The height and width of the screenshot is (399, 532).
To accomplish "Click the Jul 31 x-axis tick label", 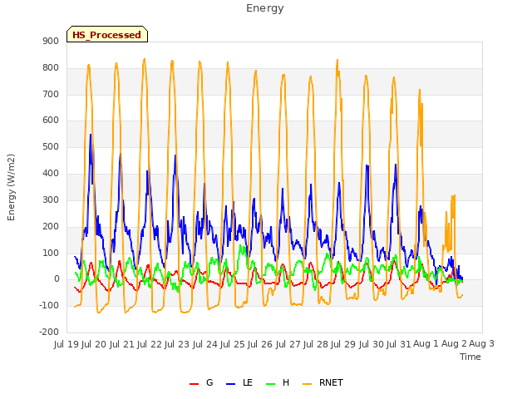I will point(399,344).
